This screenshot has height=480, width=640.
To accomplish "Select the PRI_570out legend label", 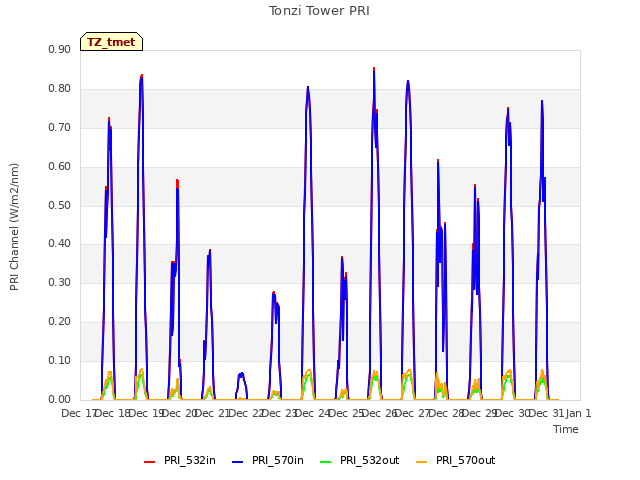I will 465,460.
